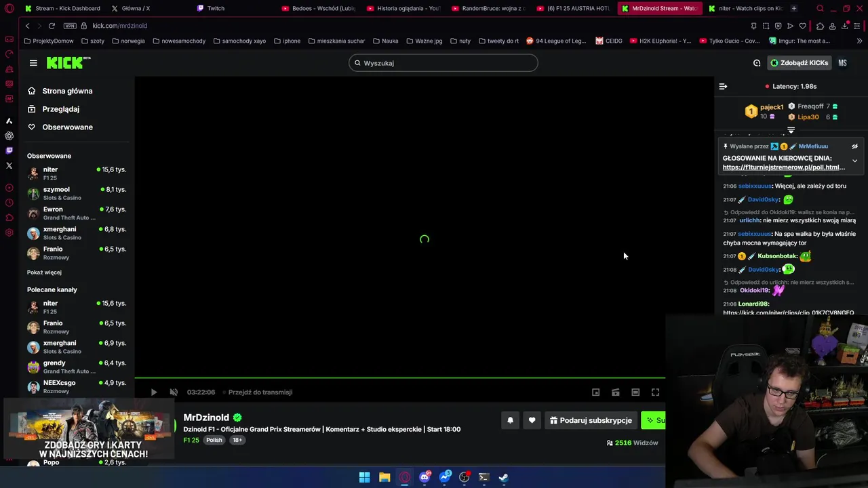Open Ewron channel in sidebar
Image resolution: width=868 pixels, height=488 pixels.
(77, 213)
